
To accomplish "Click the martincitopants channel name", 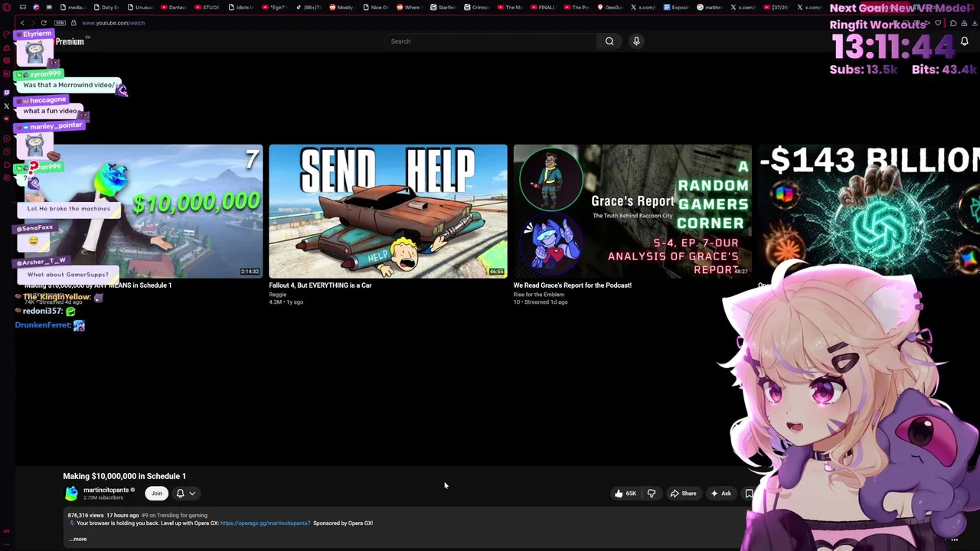I will 106,490.
